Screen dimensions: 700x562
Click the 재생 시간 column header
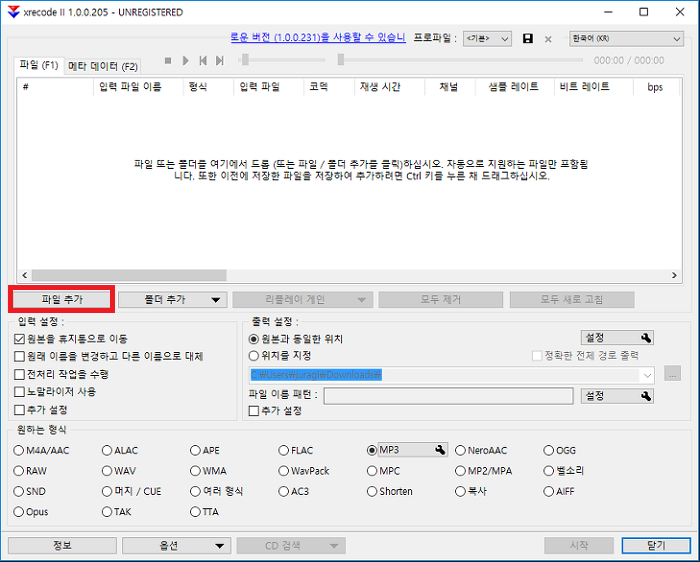point(389,87)
